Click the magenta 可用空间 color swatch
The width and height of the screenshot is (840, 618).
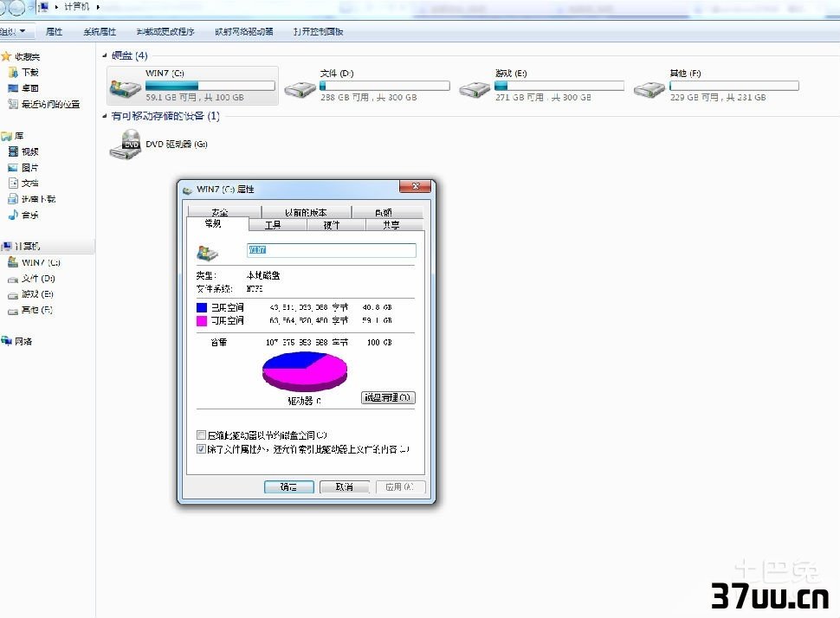pos(202,321)
